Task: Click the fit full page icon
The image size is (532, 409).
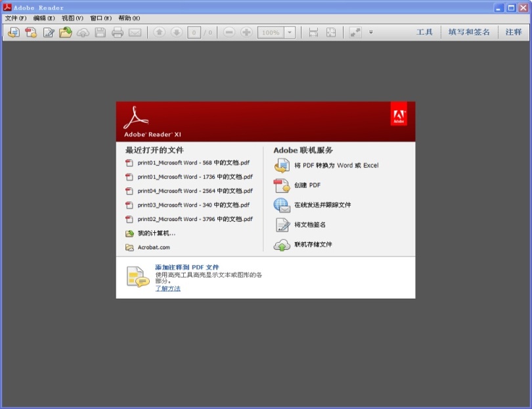Action: point(331,32)
